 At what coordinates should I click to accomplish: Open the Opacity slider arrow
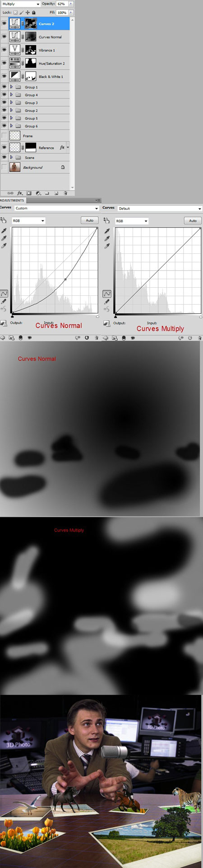(71, 4)
